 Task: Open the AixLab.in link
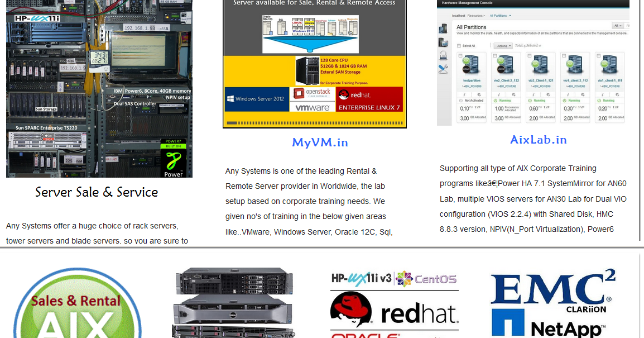point(538,140)
